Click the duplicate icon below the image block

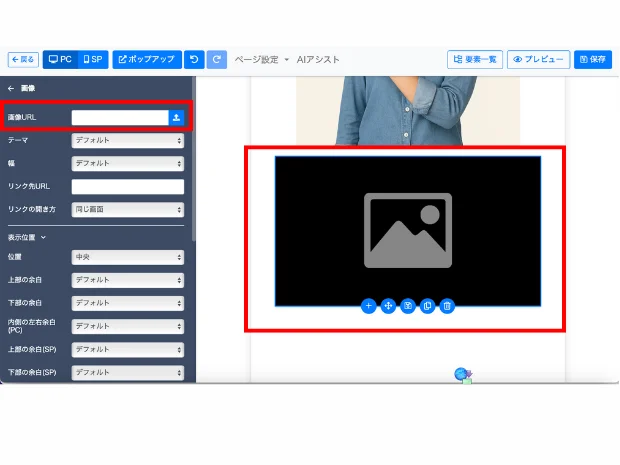click(427, 306)
